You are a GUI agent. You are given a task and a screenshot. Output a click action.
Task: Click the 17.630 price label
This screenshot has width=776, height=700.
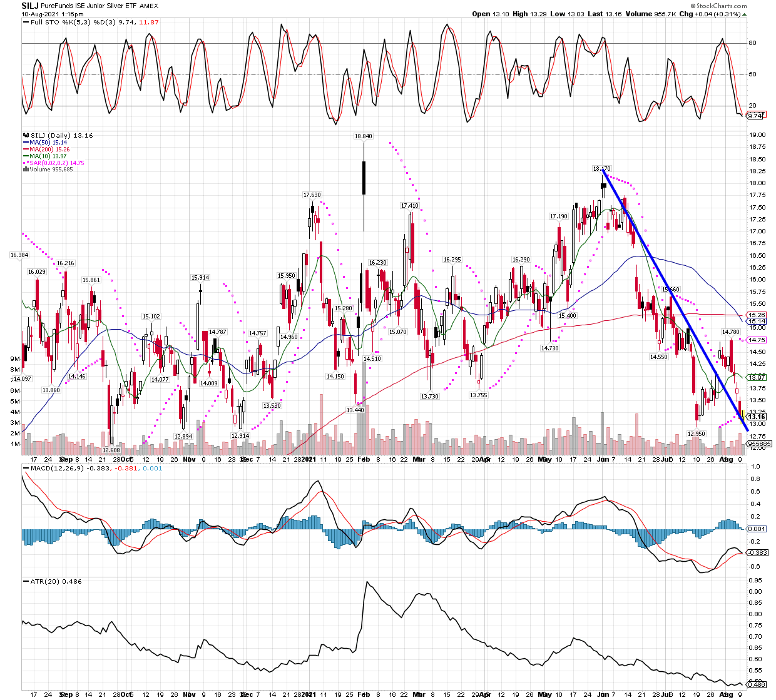click(312, 195)
